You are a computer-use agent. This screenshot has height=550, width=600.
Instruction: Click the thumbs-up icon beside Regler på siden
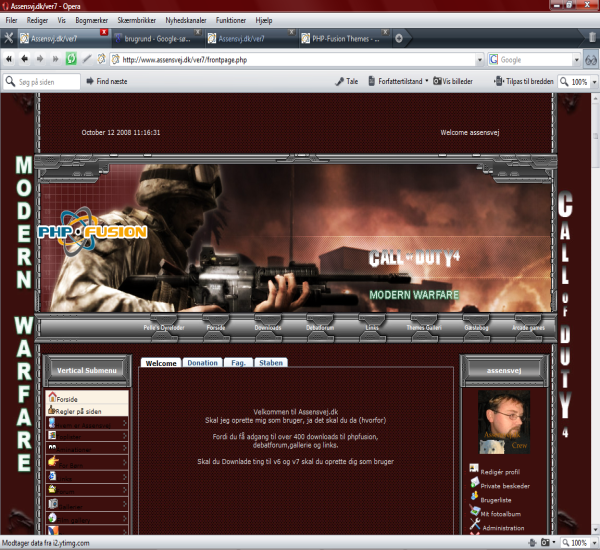pos(51,410)
